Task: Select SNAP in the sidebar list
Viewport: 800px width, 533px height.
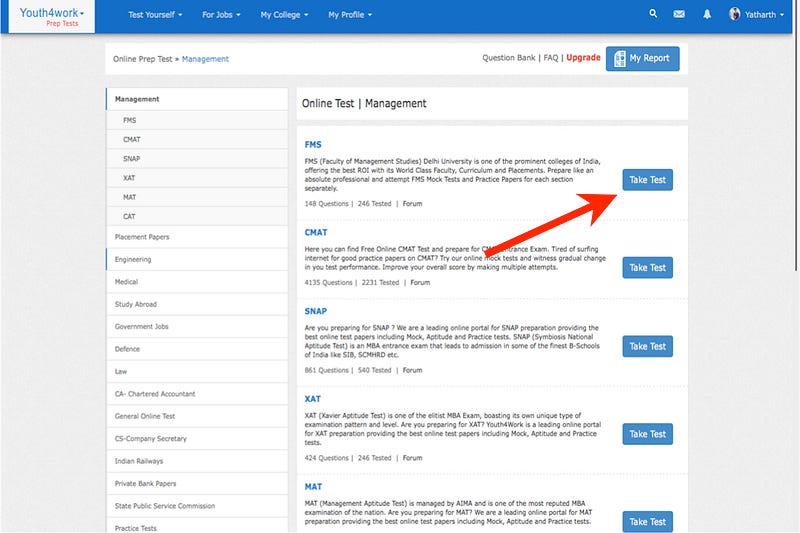Action: 197,159
